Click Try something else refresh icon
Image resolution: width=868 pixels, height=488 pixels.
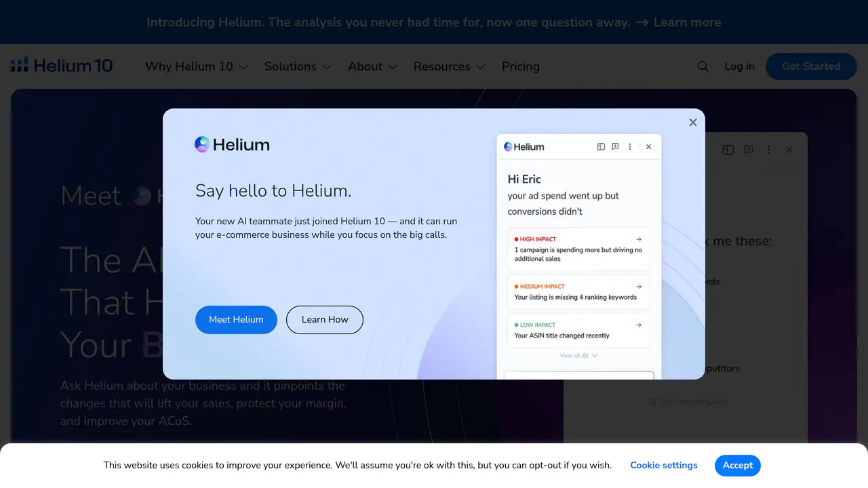coord(652,401)
